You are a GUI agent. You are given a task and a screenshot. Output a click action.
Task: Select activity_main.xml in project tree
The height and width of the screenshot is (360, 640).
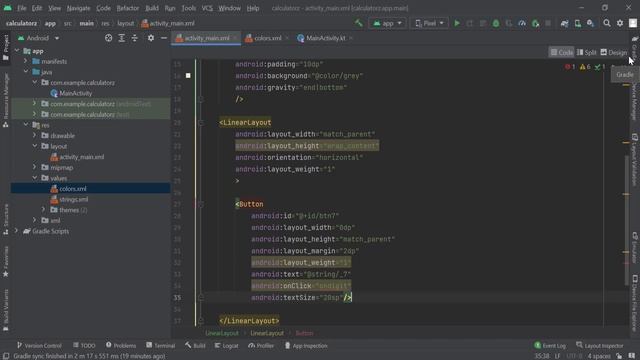(x=82, y=157)
